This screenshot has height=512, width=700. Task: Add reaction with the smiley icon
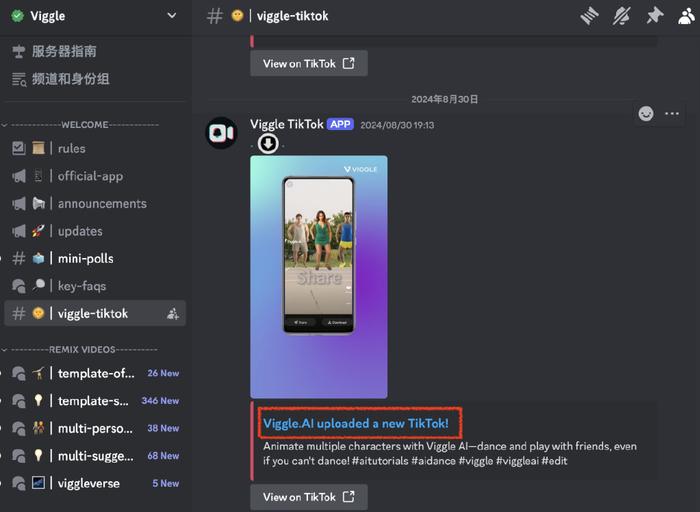tap(646, 114)
